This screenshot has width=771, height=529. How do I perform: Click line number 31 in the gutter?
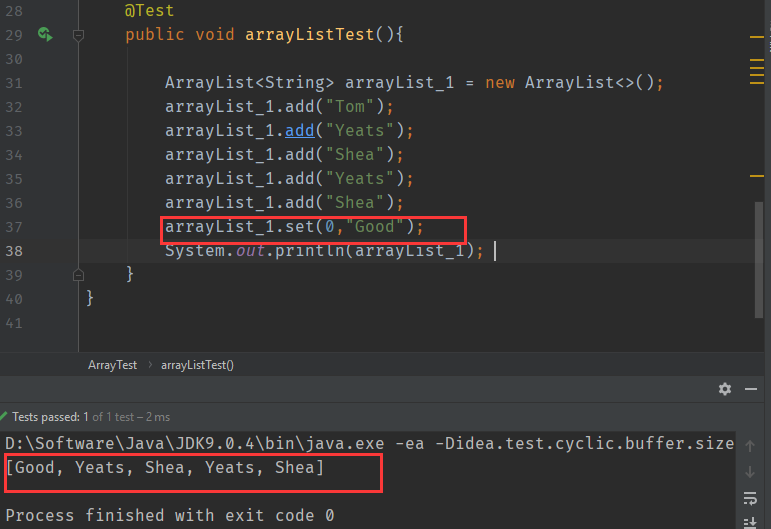(x=14, y=83)
